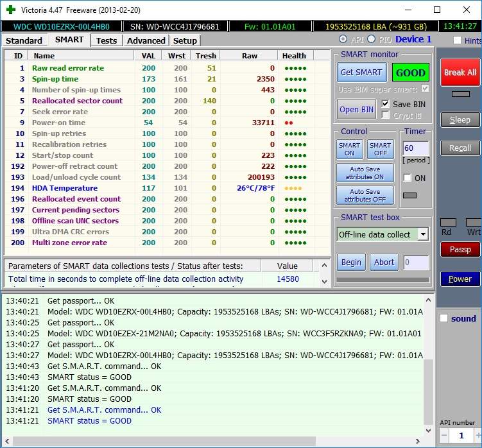This screenshot has height=448, width=482.
Task: Open the SMART tab
Action: click(x=69, y=40)
